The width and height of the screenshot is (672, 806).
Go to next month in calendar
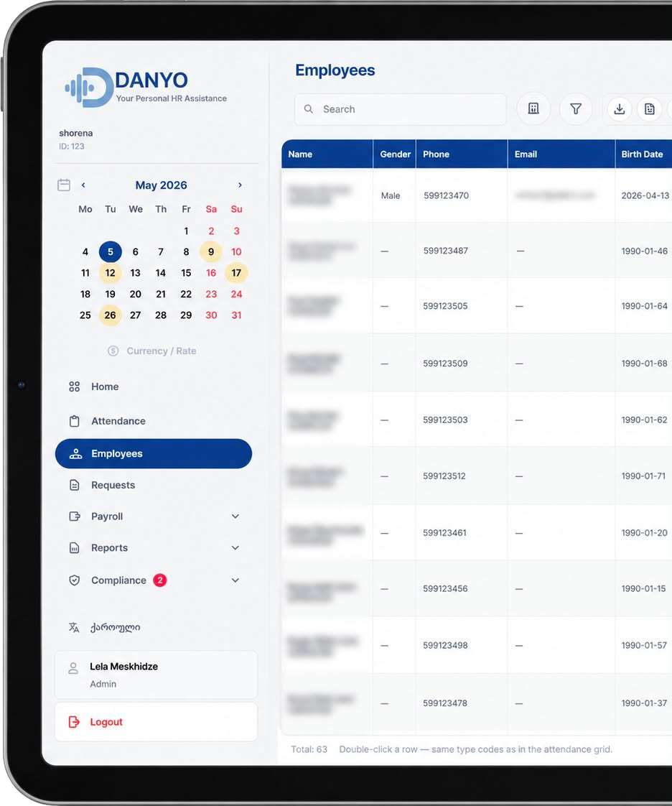tap(240, 185)
